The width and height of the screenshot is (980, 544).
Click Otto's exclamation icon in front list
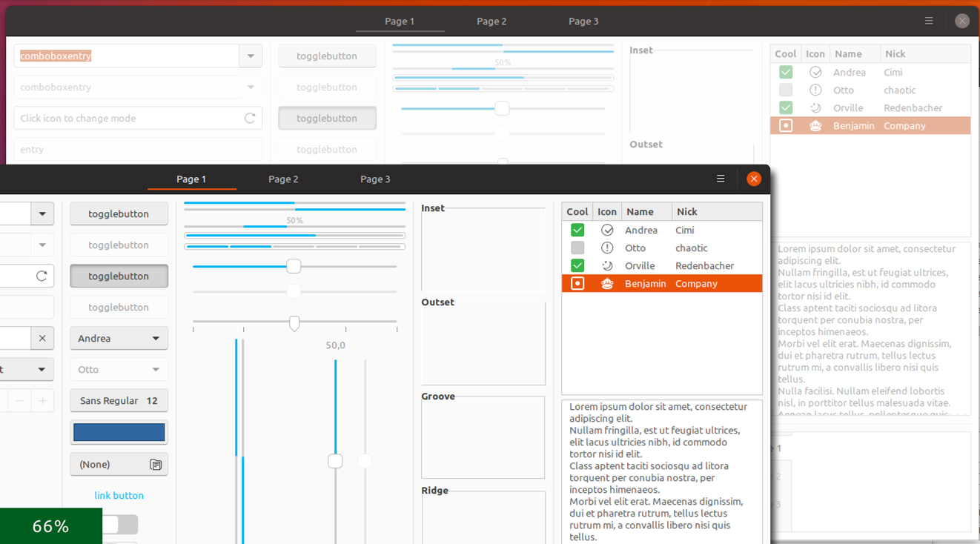tap(607, 248)
